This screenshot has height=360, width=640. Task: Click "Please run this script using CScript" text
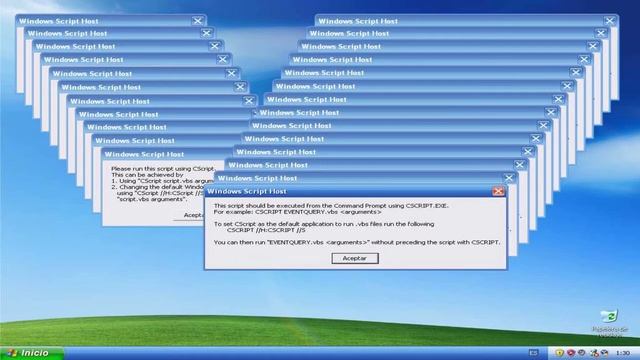click(162, 169)
